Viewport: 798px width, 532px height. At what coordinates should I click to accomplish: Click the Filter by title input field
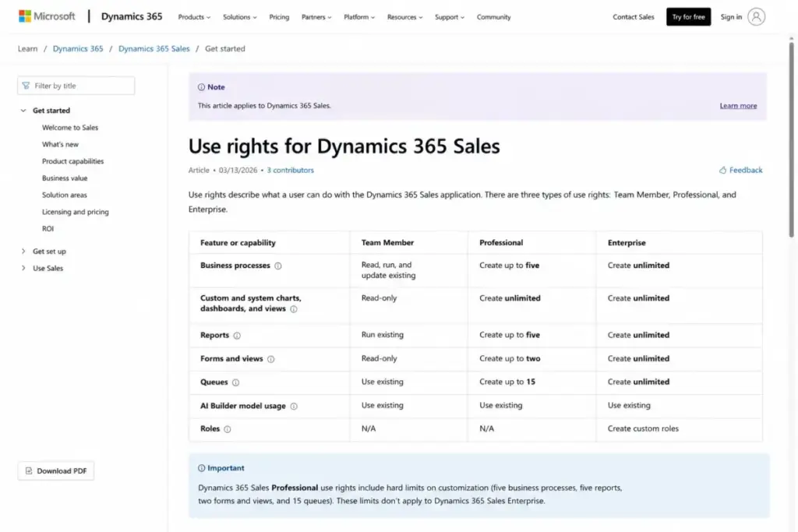[76, 86]
